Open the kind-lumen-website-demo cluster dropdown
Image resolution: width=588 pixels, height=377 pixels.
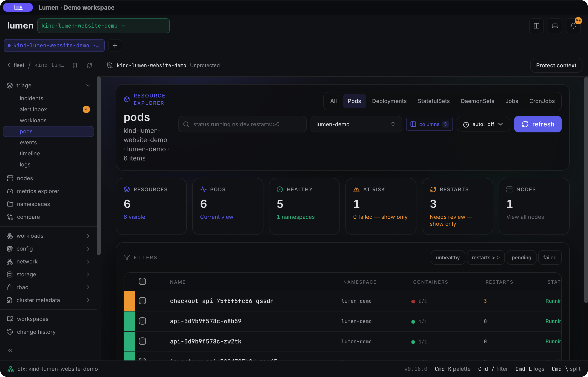103,26
